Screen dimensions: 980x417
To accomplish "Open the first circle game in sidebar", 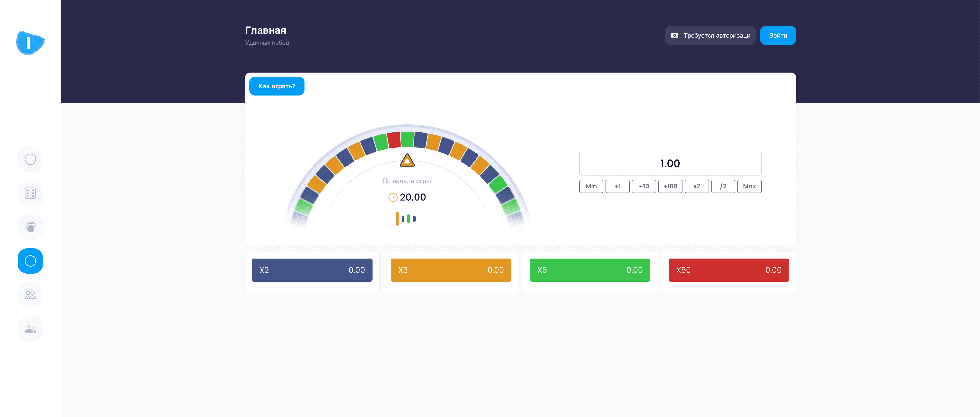I will click(30, 159).
